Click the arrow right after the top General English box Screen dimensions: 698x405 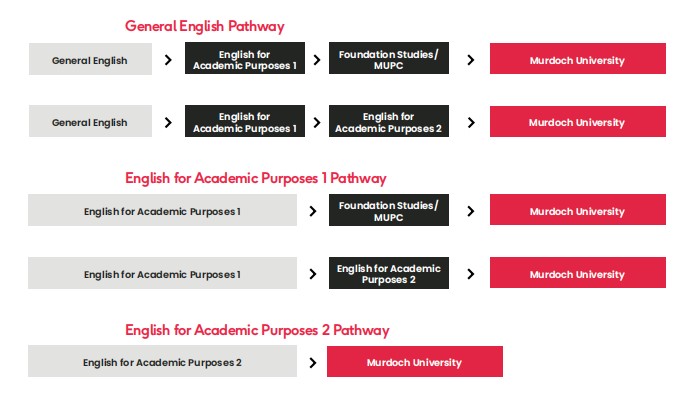click(x=168, y=61)
